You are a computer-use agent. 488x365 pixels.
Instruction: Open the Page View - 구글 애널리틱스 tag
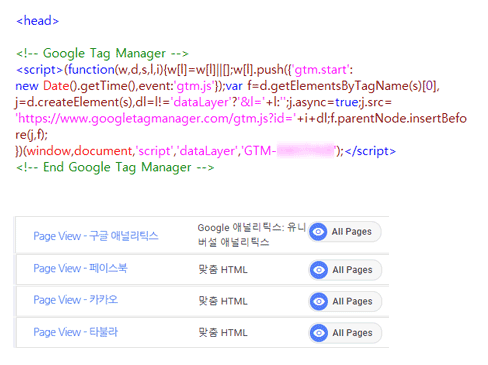coord(96,236)
